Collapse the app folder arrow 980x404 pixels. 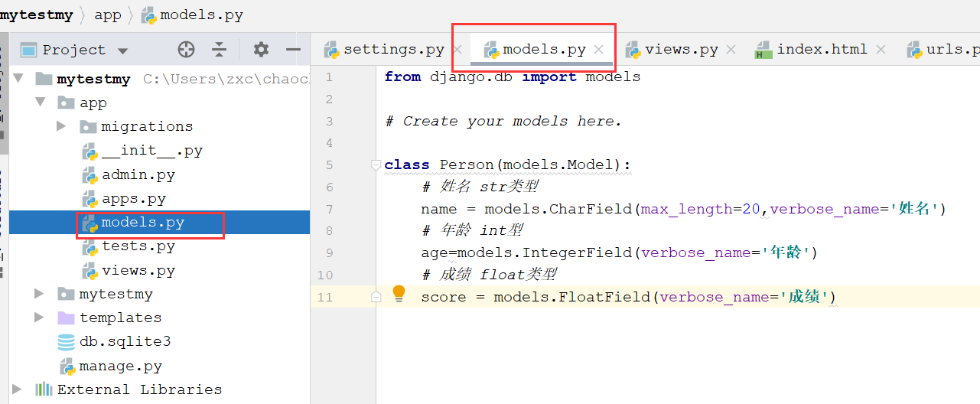point(40,103)
